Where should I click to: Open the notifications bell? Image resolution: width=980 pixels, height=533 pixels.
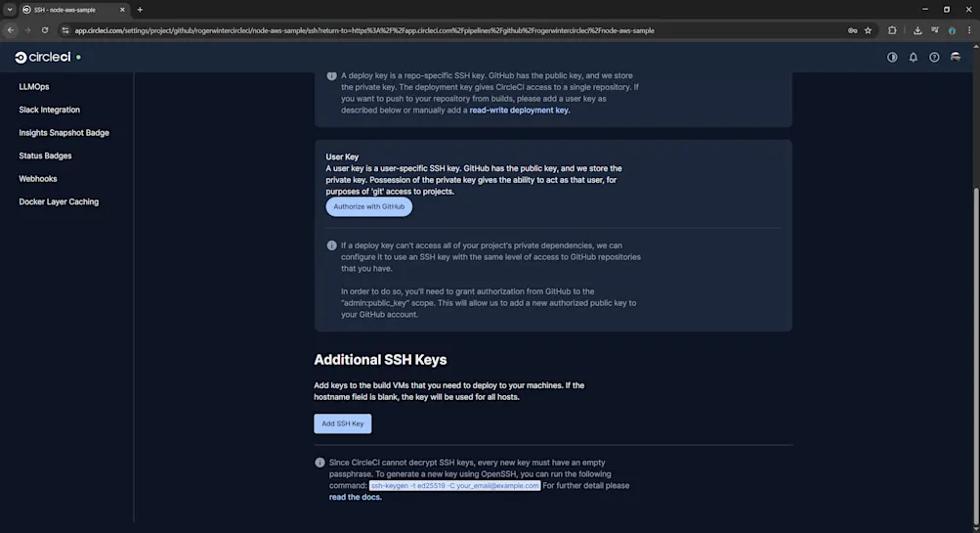coord(914,57)
